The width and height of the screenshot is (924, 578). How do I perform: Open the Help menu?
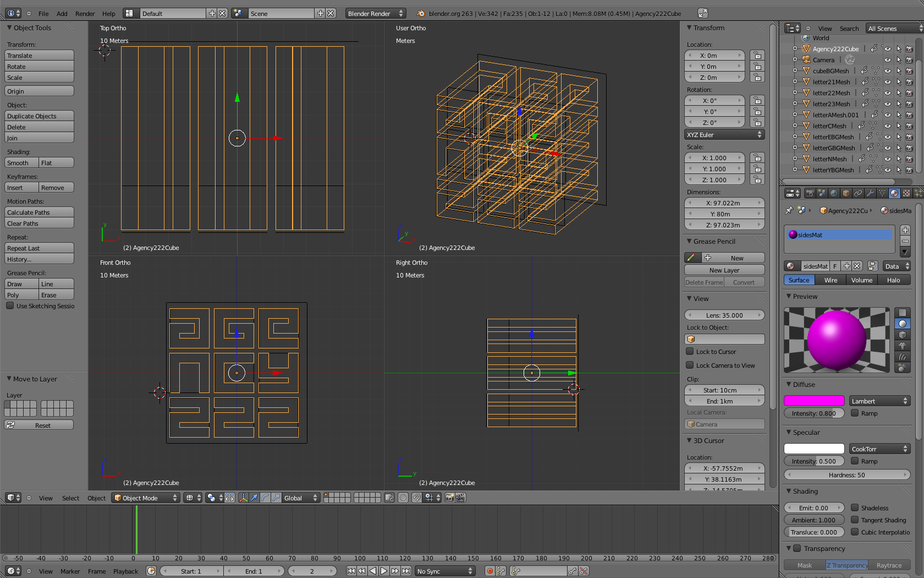pyautogui.click(x=109, y=14)
